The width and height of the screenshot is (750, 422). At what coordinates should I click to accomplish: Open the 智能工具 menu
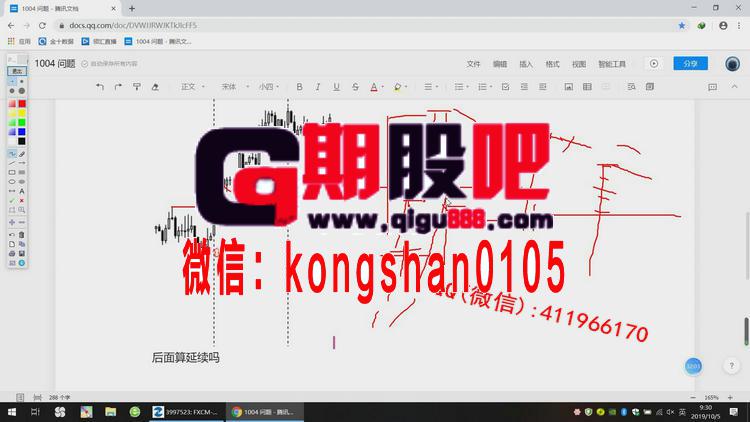[x=612, y=64]
